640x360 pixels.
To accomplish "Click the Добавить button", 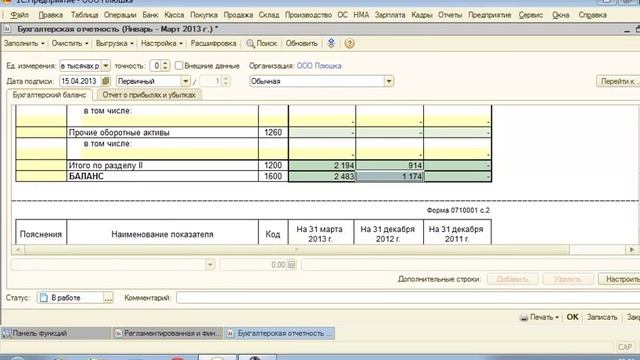I will click(512, 279).
